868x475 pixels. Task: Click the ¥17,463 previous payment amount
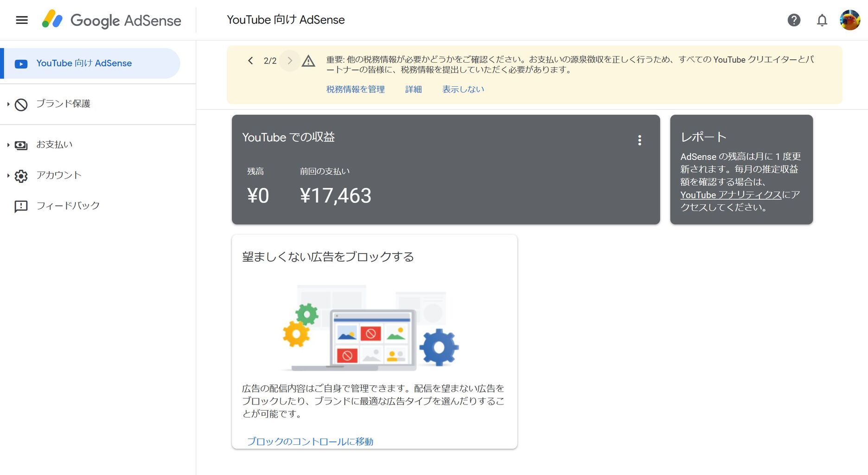(x=335, y=195)
